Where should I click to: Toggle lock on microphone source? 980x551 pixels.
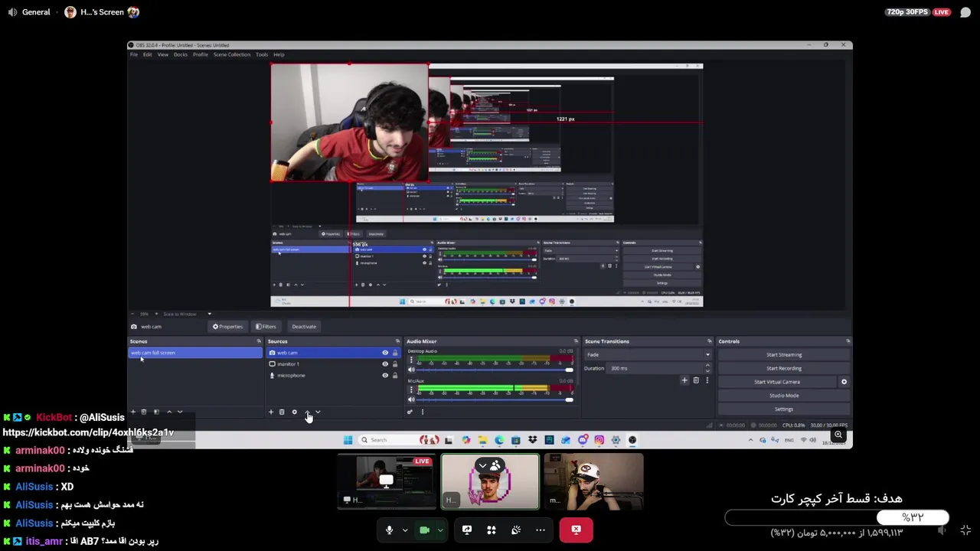(x=395, y=376)
